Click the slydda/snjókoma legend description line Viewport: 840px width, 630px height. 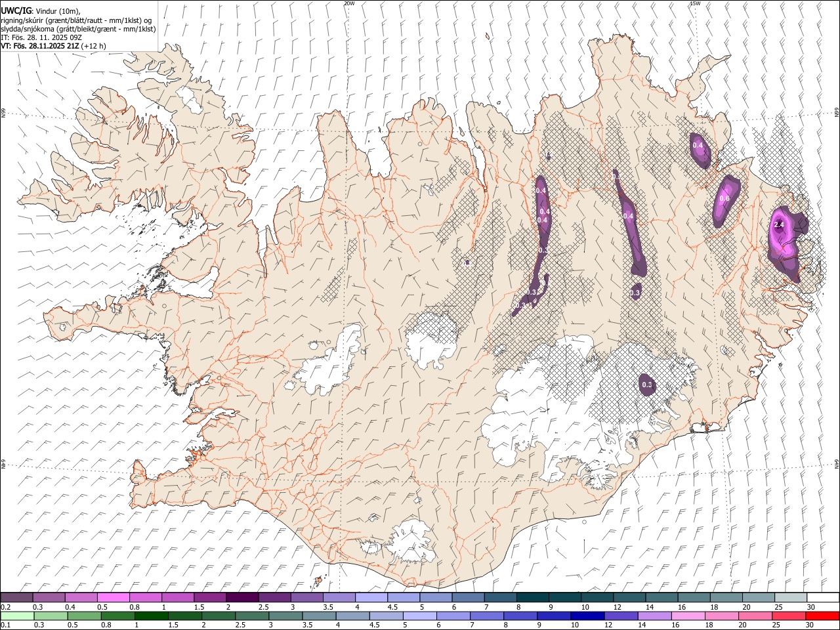(x=78, y=29)
